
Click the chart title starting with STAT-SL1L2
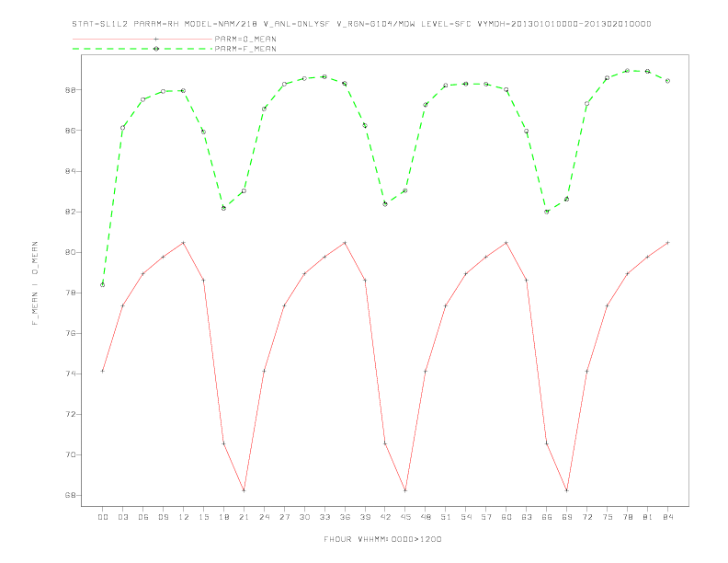[x=361, y=24]
